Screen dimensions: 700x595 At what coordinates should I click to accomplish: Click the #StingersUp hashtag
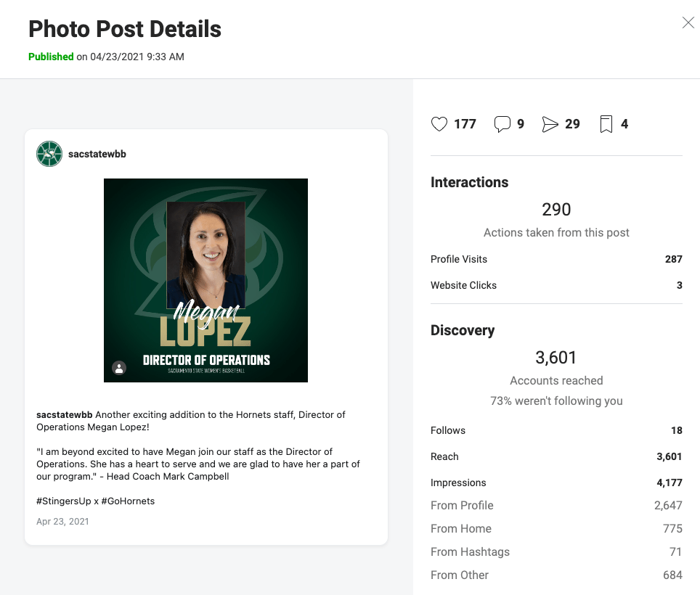pyautogui.click(x=63, y=501)
